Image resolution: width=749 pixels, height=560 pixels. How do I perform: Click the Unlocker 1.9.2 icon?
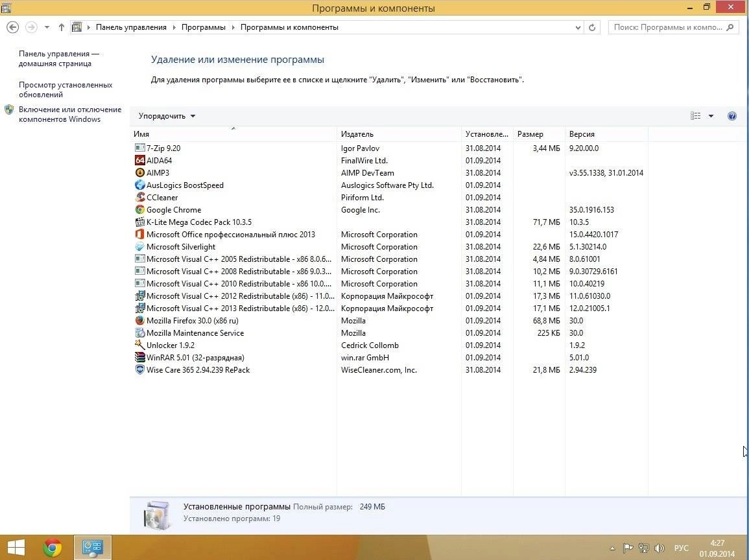tap(139, 345)
